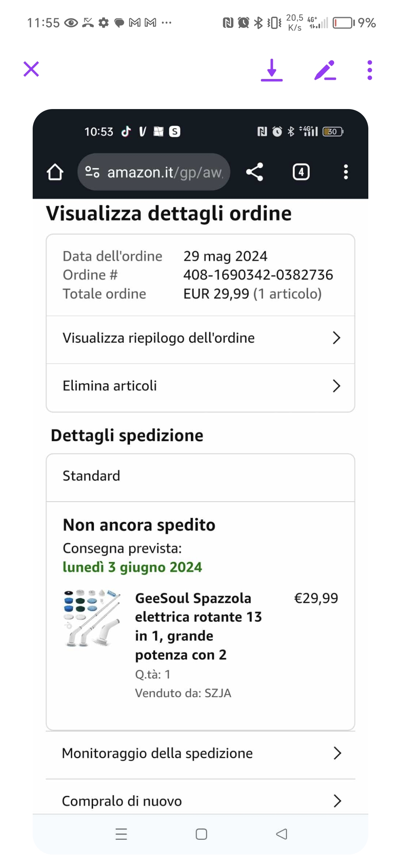The height and width of the screenshot is (868, 401).
Task: Tap the site settings icon in address bar
Action: (x=92, y=172)
